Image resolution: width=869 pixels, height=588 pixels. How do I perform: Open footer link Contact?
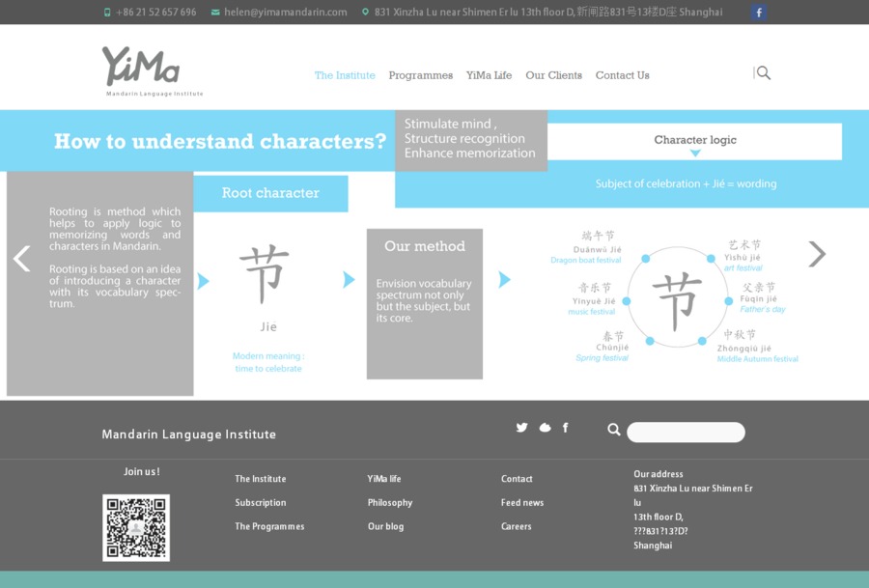click(x=517, y=479)
